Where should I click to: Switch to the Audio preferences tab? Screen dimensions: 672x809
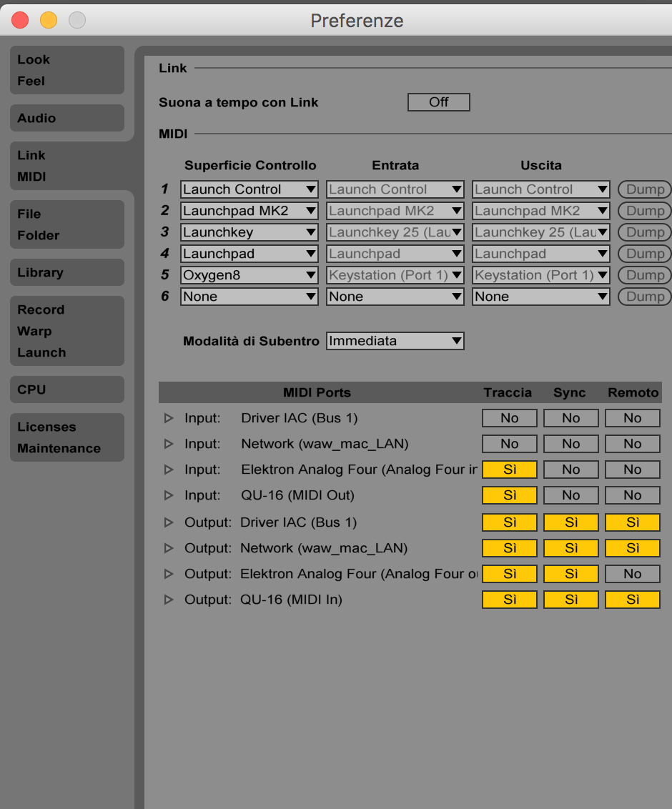pos(66,118)
